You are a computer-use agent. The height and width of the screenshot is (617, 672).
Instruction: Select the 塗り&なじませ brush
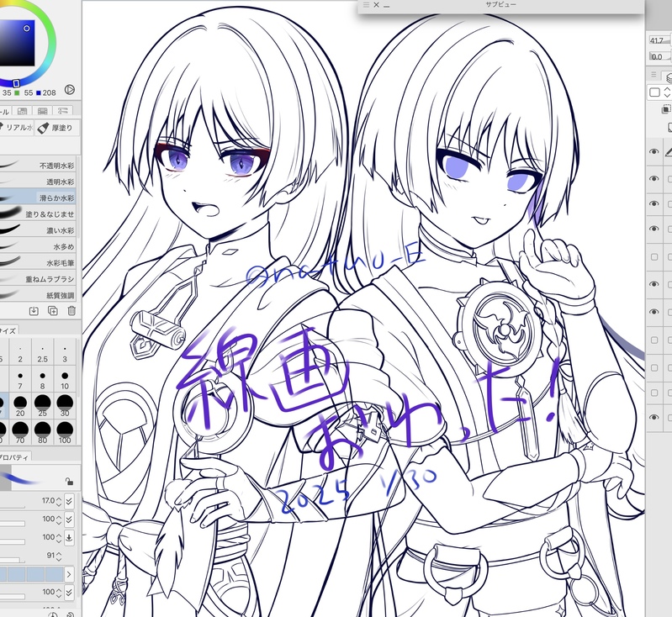point(38,214)
